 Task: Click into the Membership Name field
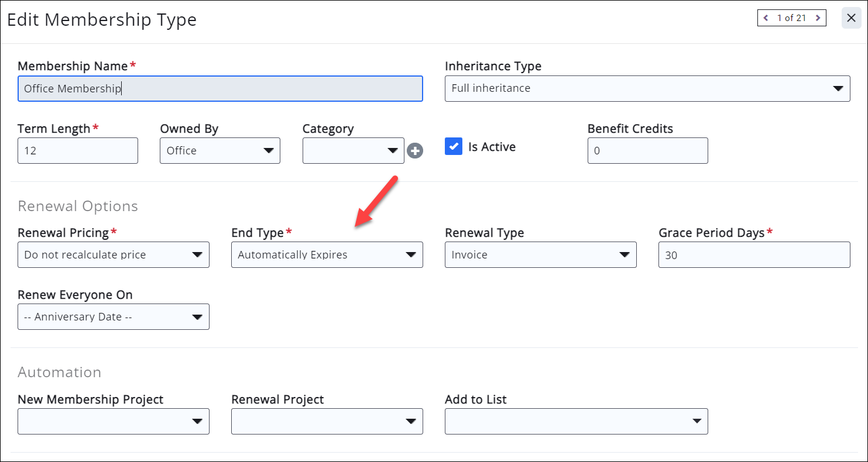(219, 89)
